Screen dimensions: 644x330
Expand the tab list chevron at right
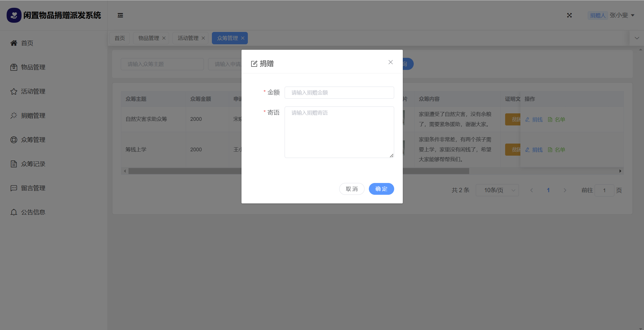coord(637,38)
